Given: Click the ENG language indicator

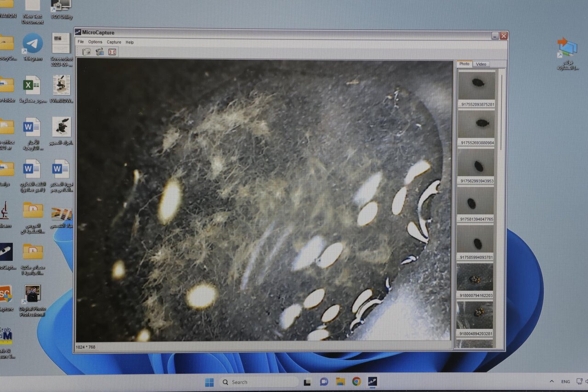Looking at the screenshot, I should pyautogui.click(x=565, y=382).
